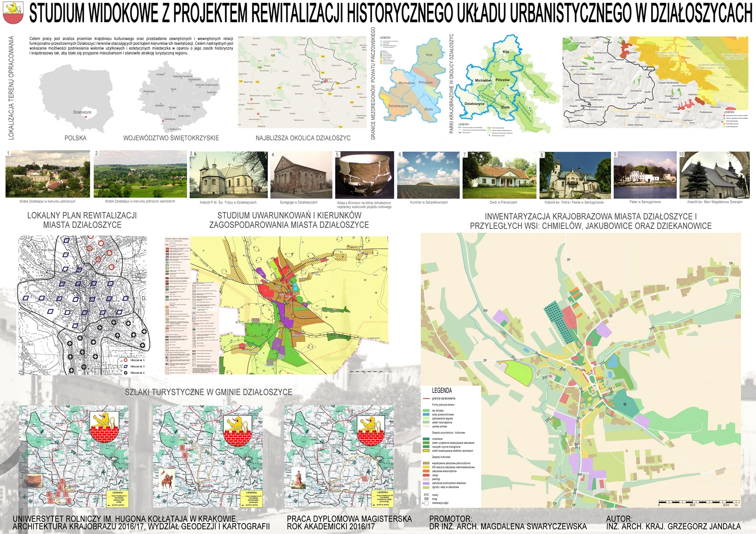Screen dimensions: 756x534
Task: Open the synagogue photo numbered 4
Action: click(x=301, y=175)
